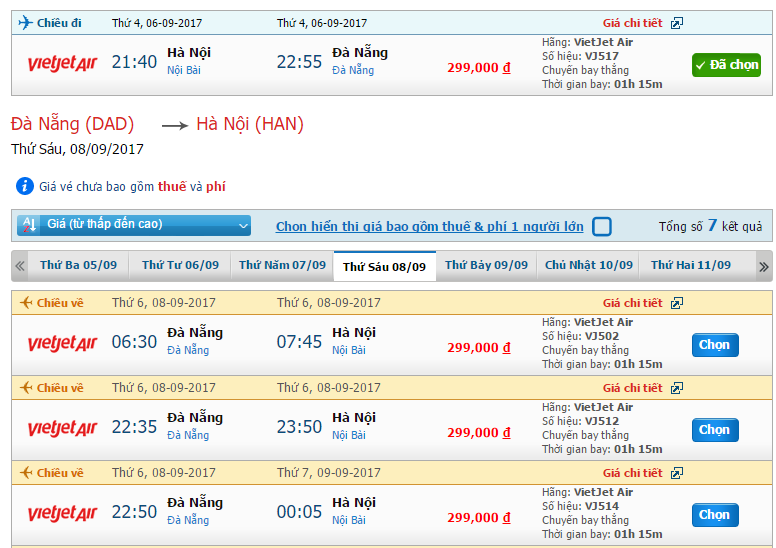This screenshot has height=548, width=776.
Task: Click the 00:05 arrival time
Action: click(x=299, y=512)
